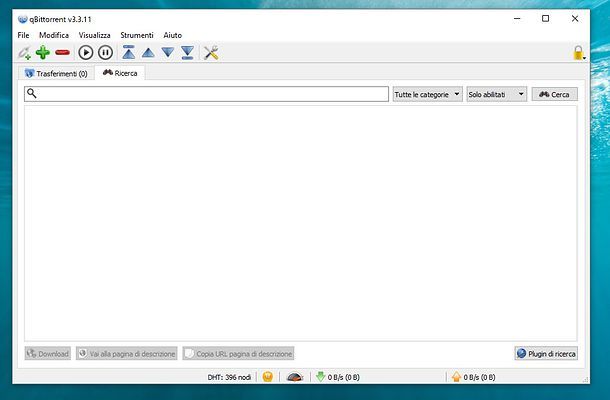610x400 pixels.
Task: Expand the Solo abilitati dropdown
Action: (497, 94)
